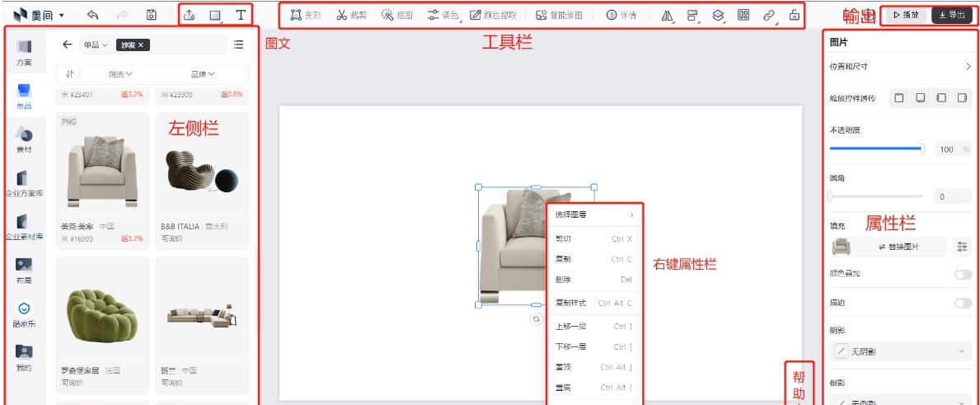This screenshot has width=980, height=405.
Task: Open the 阴影 无阴影 dropdown
Action: tap(901, 351)
